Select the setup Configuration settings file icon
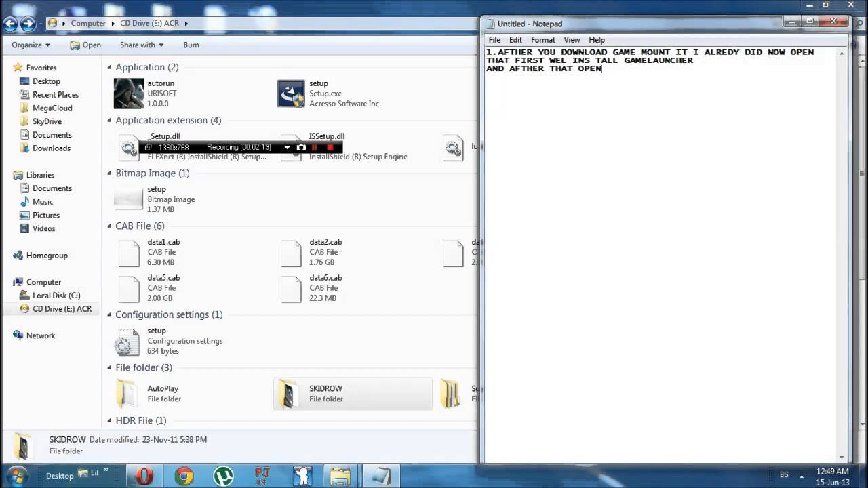This screenshot has height=488, width=868. [127, 341]
